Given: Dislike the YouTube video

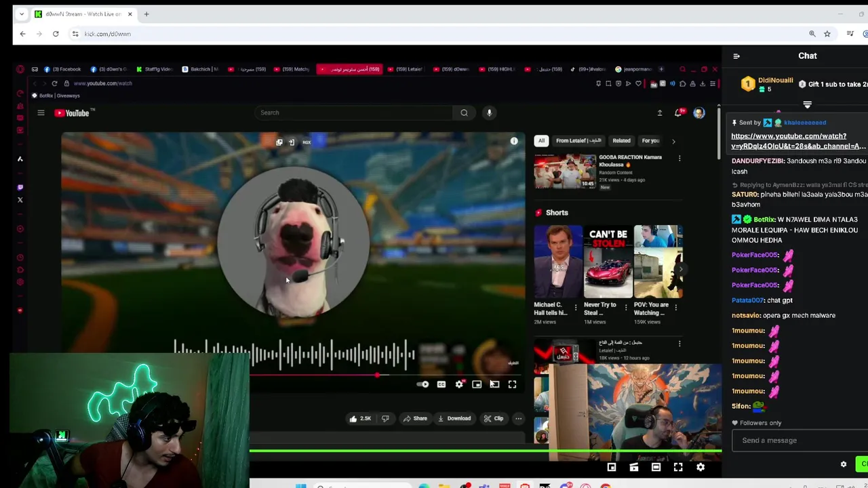Looking at the screenshot, I should coord(385,418).
